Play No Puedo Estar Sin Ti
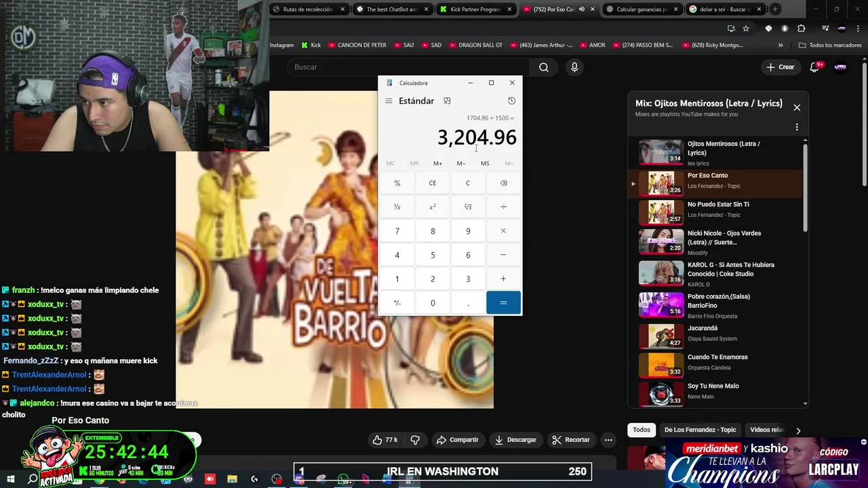 point(719,211)
